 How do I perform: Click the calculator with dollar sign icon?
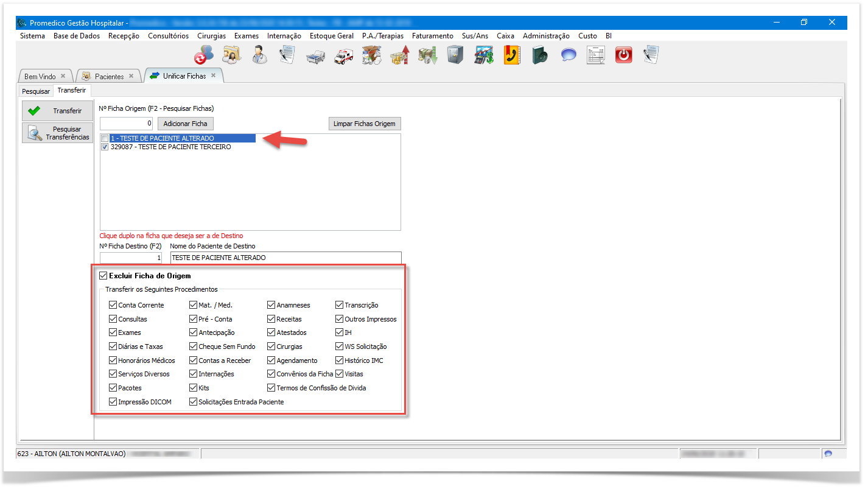pyautogui.click(x=483, y=55)
